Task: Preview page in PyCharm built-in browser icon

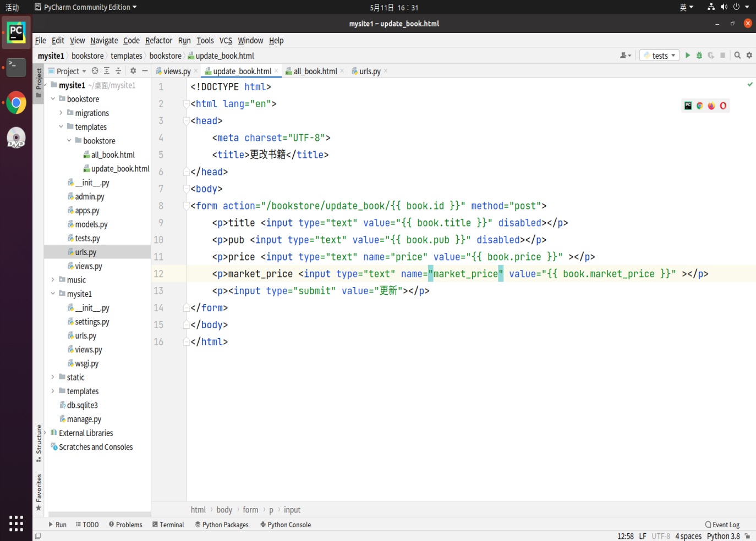Action: coord(688,106)
